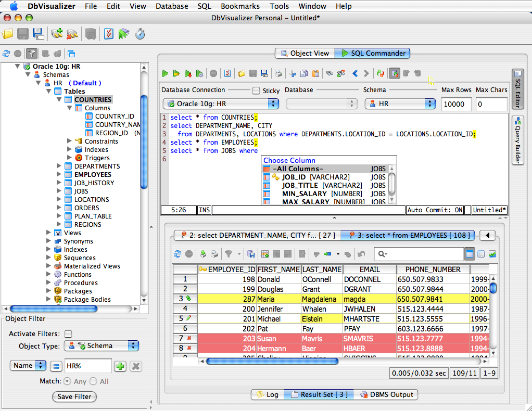This screenshot has height=411, width=532.
Task: Reload the result grid with refresh icon
Action: click(178, 254)
